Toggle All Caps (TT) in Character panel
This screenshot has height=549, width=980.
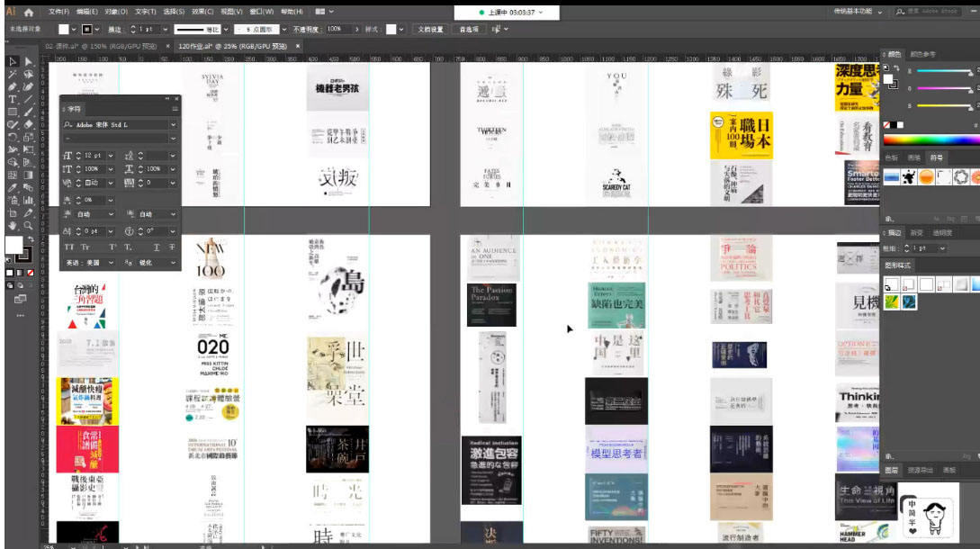pos(69,247)
